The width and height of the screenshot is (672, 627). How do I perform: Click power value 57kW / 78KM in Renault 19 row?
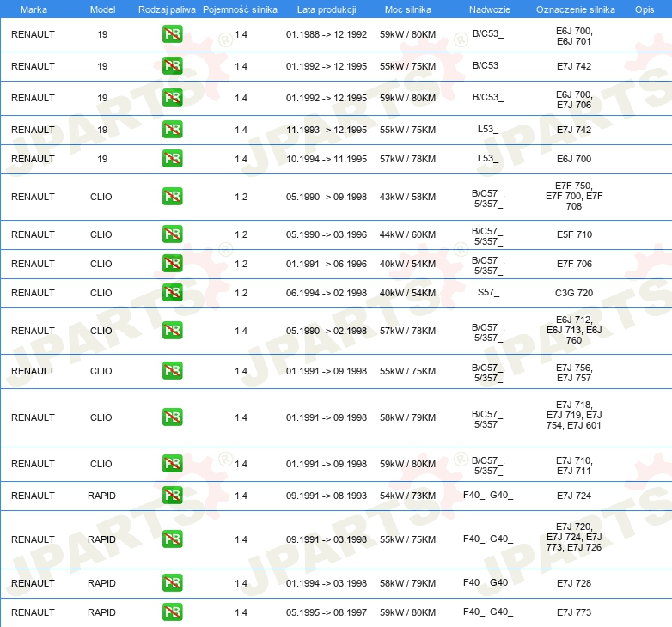(x=407, y=159)
